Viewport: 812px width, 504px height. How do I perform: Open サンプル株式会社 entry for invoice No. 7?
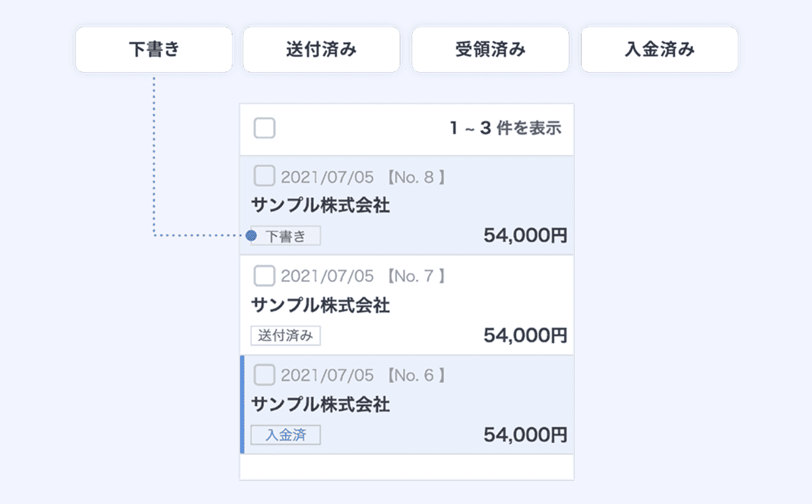pos(321,306)
